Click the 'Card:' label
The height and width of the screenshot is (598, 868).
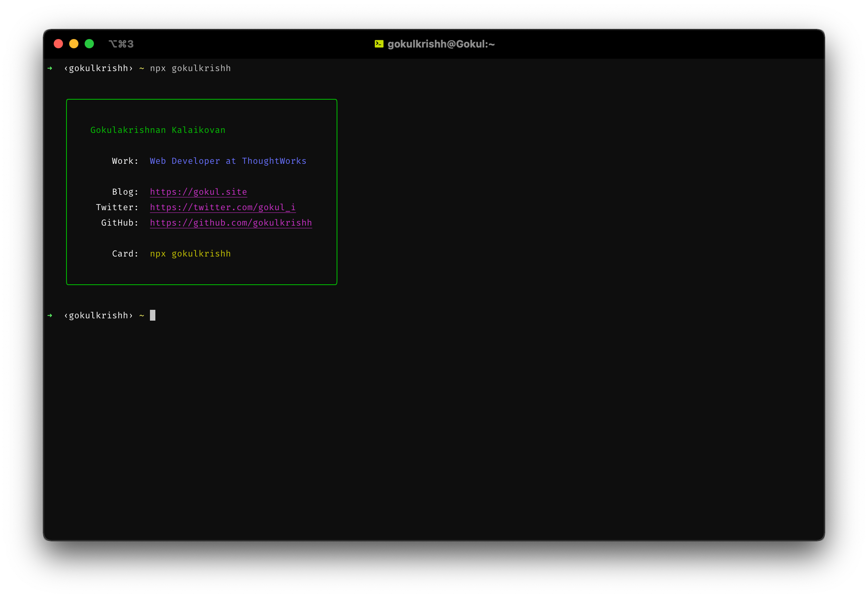125,254
